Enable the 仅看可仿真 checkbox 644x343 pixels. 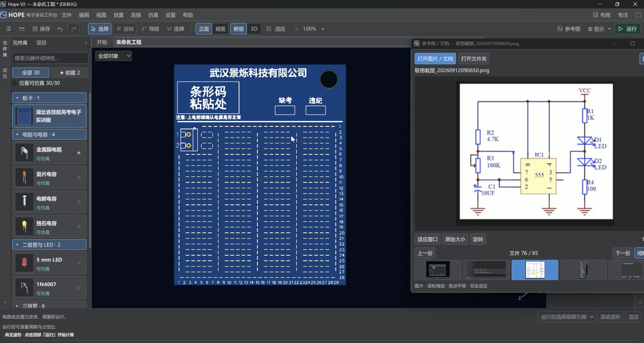coord(15,83)
